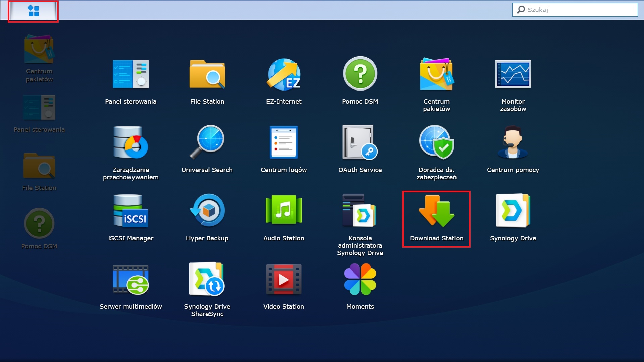Open the EZ-Internet app
The image size is (644, 362).
coord(283,81)
